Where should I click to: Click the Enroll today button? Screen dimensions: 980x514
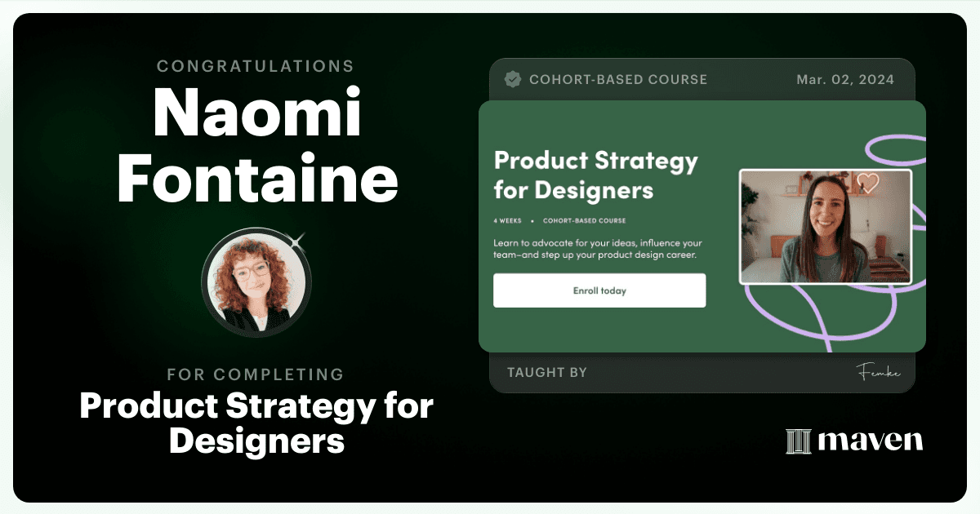click(x=599, y=290)
